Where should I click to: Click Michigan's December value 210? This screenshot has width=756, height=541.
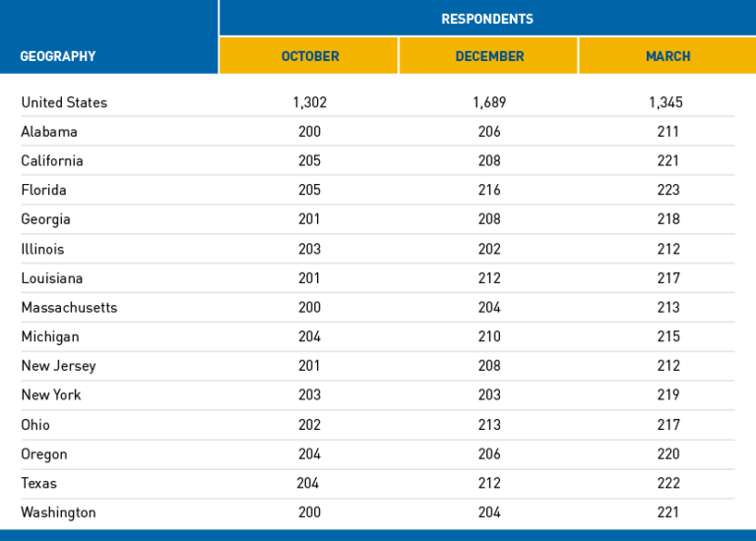click(x=489, y=336)
